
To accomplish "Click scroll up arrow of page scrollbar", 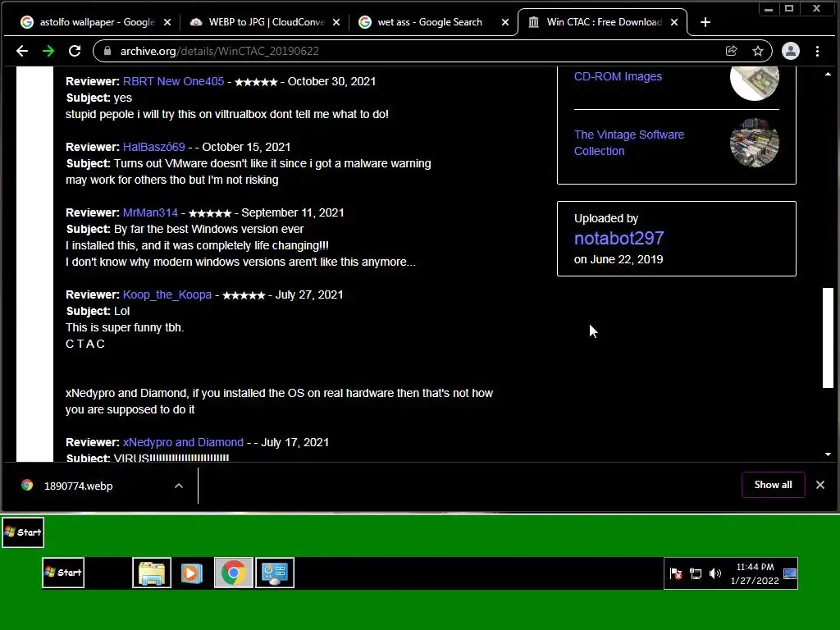I will [x=828, y=74].
